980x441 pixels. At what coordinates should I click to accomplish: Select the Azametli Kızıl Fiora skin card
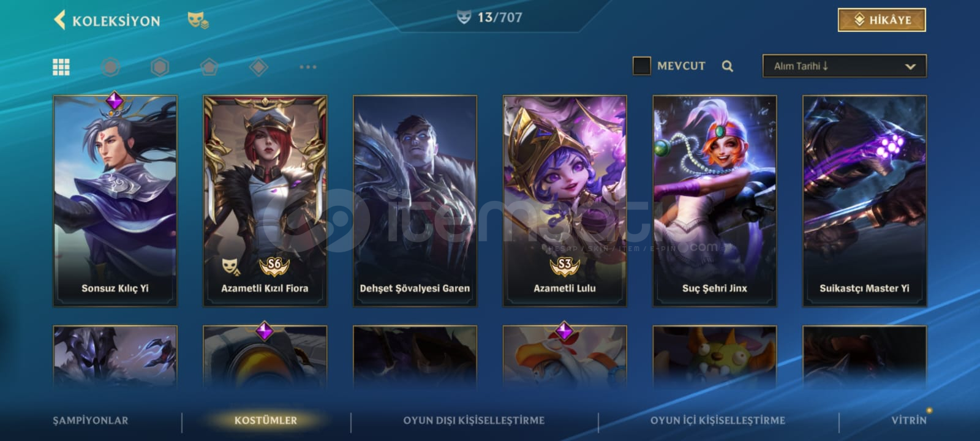click(265, 200)
